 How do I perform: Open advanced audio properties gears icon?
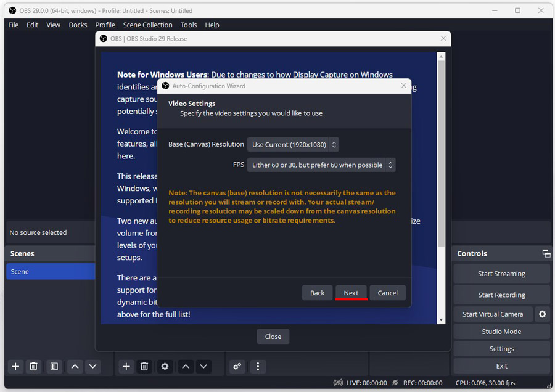tap(237, 366)
